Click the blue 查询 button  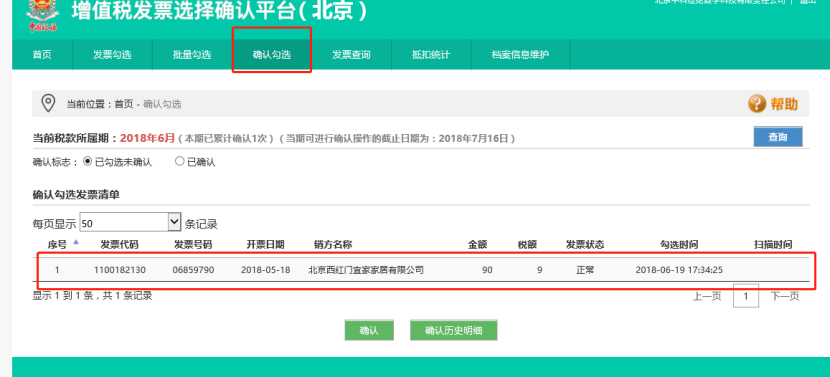(778, 137)
